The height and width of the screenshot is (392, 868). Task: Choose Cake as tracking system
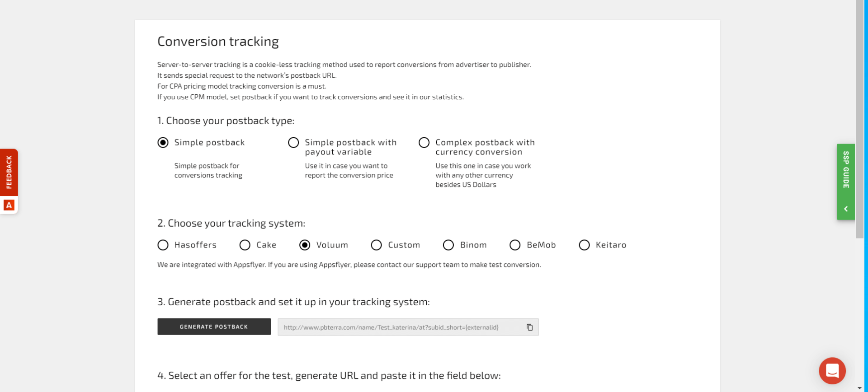[245, 245]
